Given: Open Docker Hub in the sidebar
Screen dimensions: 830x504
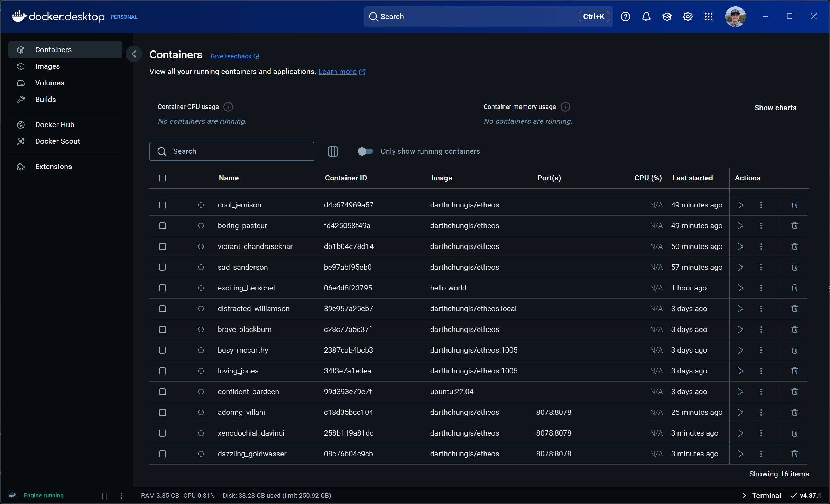Looking at the screenshot, I should (65, 125).
